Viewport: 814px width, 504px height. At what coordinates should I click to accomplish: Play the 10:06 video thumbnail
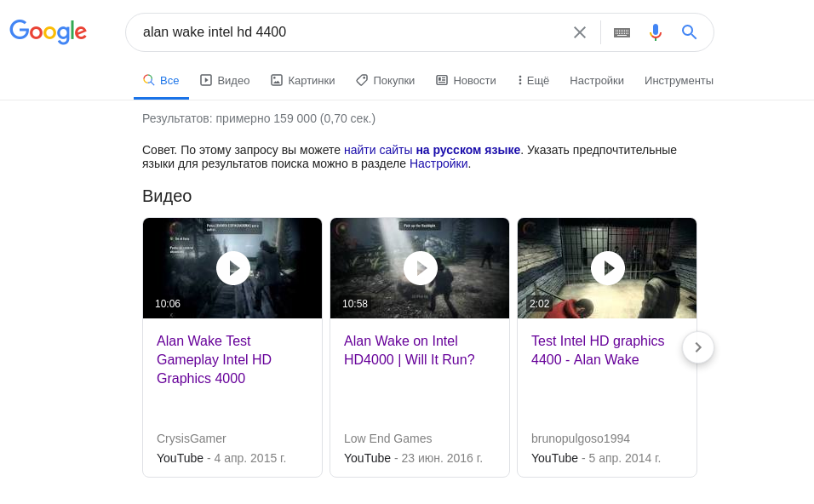[x=232, y=268]
